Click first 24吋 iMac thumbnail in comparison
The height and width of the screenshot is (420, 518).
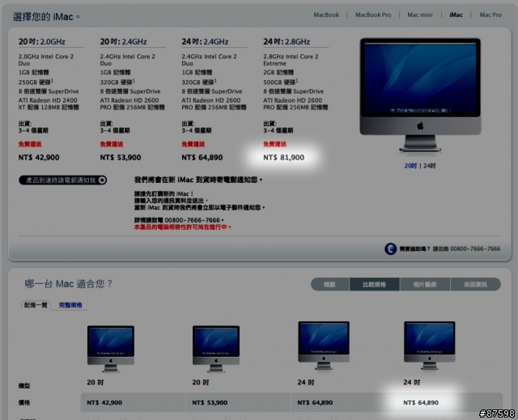coord(324,346)
